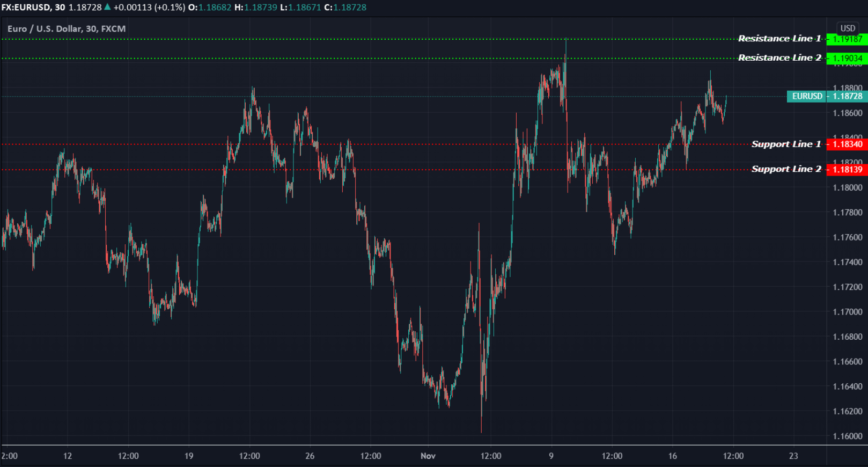Click the 12 date label on time axis
This screenshot has width=868, height=467.
(68, 456)
